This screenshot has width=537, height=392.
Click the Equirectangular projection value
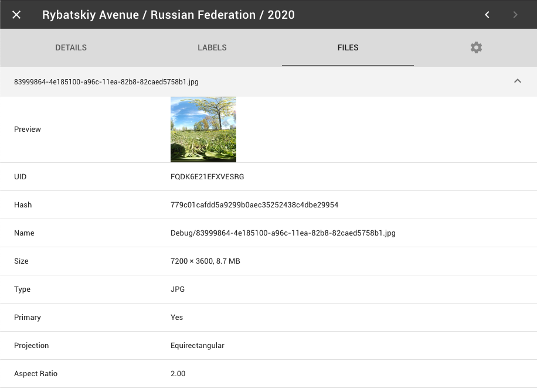click(x=197, y=345)
